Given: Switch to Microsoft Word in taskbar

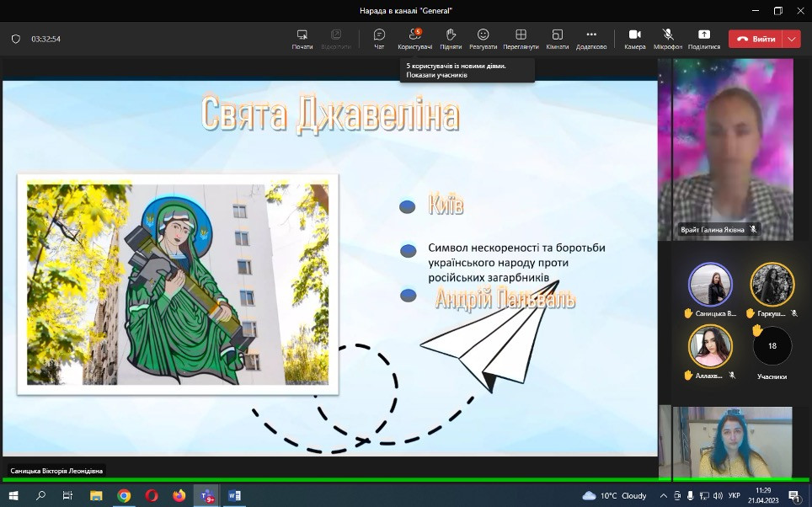Looking at the screenshot, I should pos(234,495).
